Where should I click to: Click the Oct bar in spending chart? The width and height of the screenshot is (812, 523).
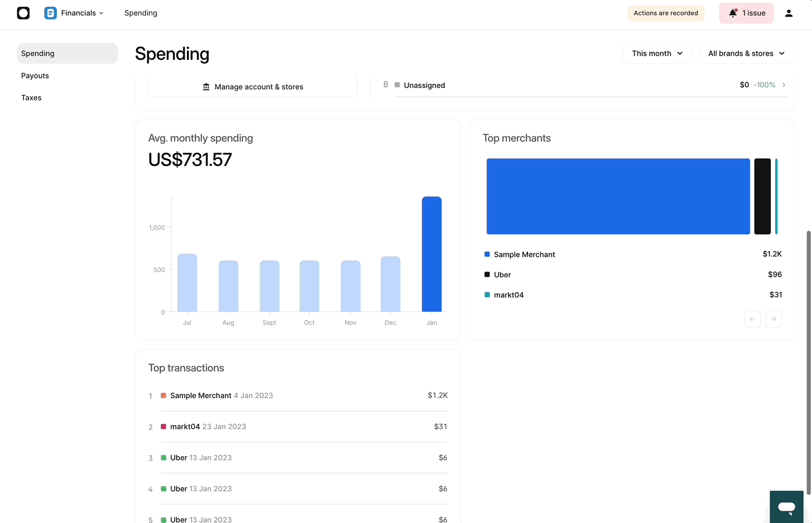click(x=309, y=286)
